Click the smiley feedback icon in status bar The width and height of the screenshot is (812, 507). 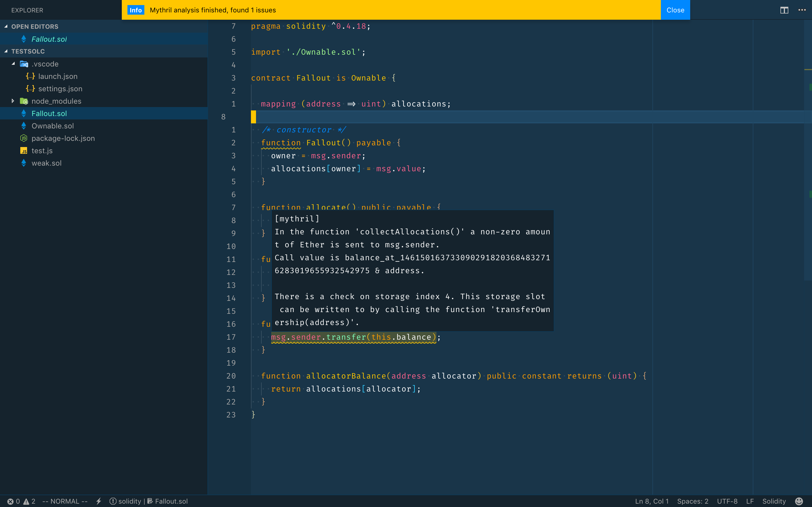(x=799, y=501)
